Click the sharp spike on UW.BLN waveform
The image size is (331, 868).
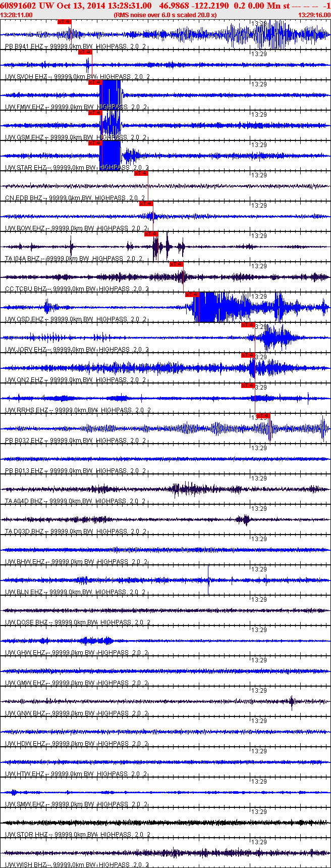208,580
